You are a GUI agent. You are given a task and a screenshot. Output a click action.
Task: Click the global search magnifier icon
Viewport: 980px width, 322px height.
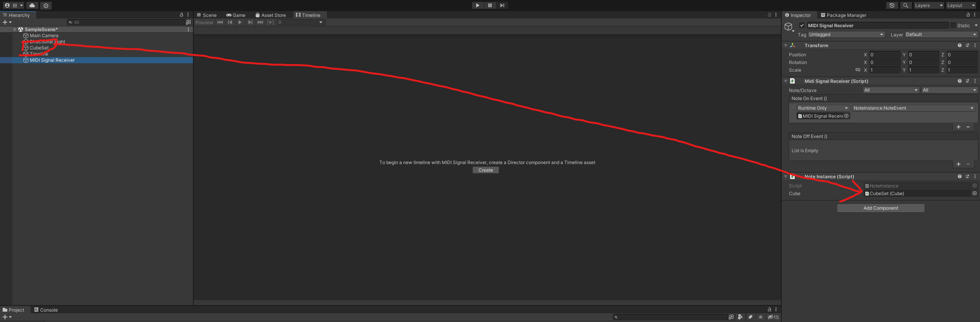(x=906, y=5)
